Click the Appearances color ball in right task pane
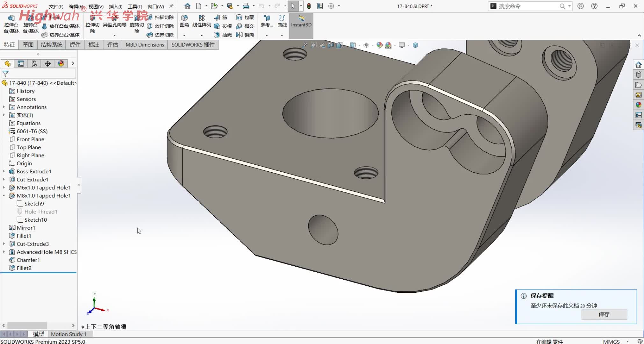 638,105
